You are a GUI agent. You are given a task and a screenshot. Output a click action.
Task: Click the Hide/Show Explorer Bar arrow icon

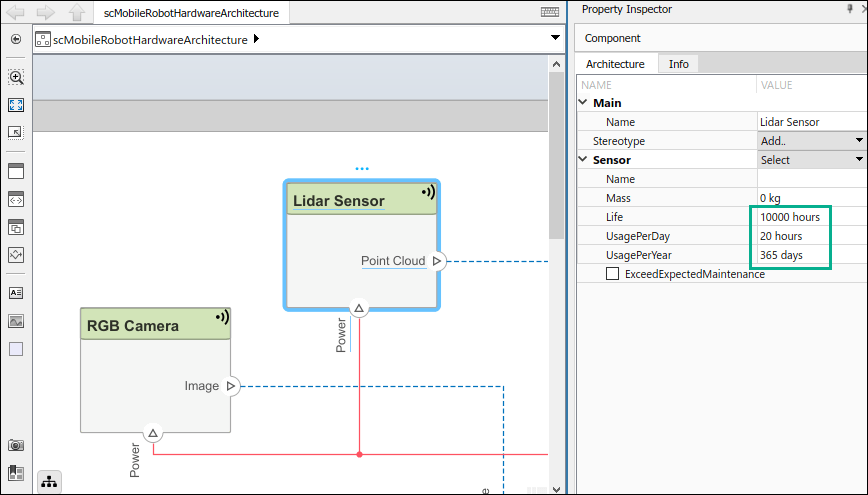pyautogui.click(x=16, y=40)
